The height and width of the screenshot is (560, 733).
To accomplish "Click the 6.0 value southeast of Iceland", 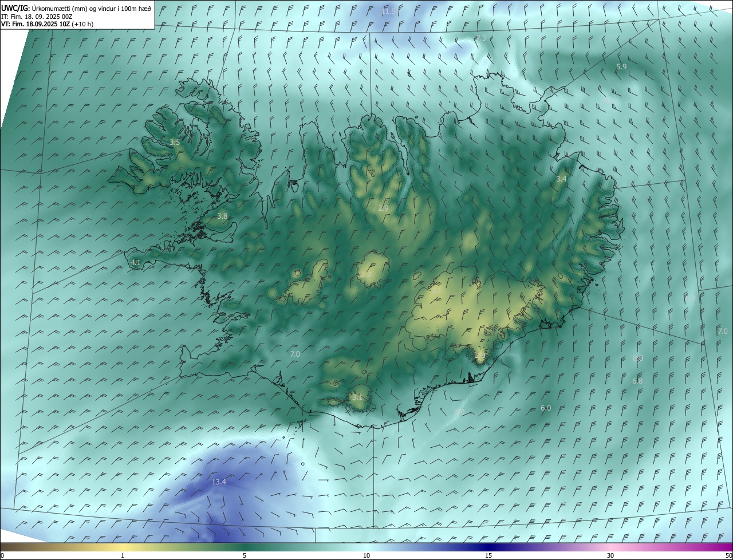I will point(546,408).
